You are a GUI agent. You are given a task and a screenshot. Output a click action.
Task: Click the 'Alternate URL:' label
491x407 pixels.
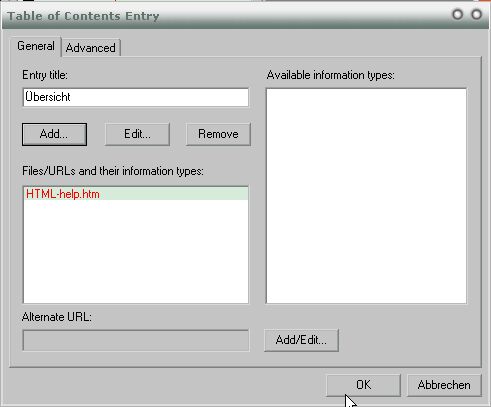(x=57, y=317)
